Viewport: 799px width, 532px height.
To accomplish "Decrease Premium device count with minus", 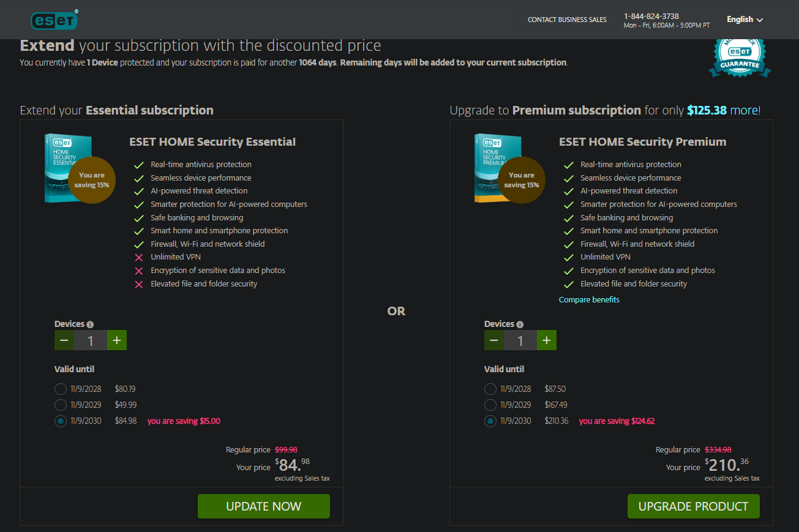I will pyautogui.click(x=494, y=340).
